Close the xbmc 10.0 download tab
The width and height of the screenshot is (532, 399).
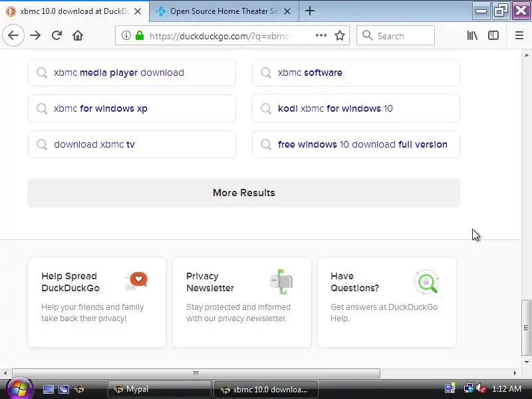point(138,11)
